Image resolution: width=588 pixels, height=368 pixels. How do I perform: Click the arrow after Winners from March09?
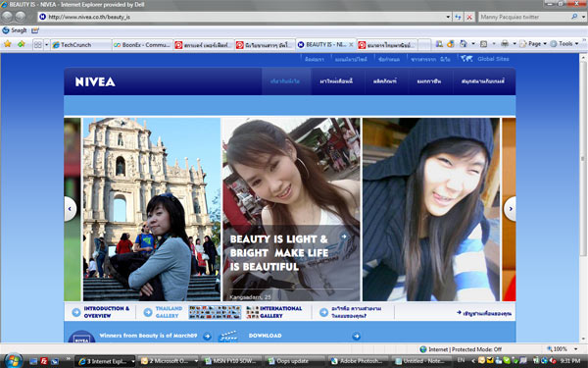[207, 337]
